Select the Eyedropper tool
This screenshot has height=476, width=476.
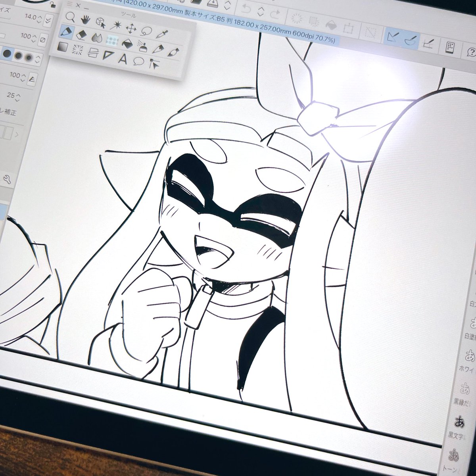161,34
